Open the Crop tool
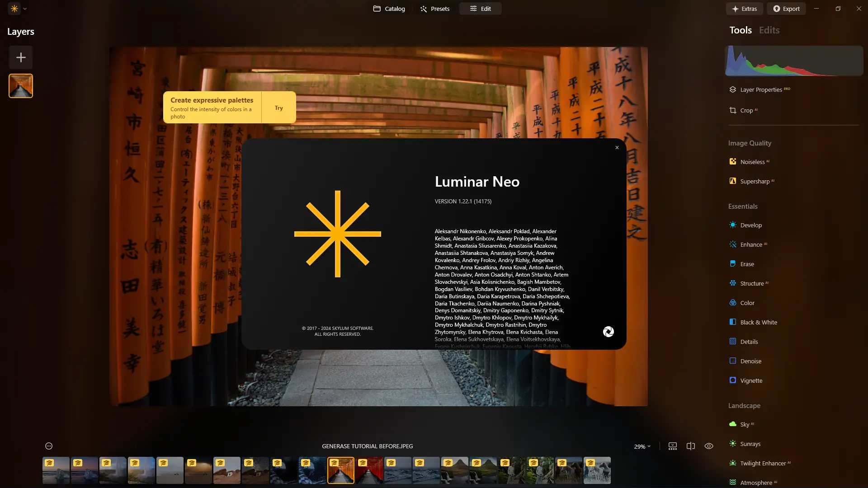The height and width of the screenshot is (488, 868). click(x=746, y=110)
